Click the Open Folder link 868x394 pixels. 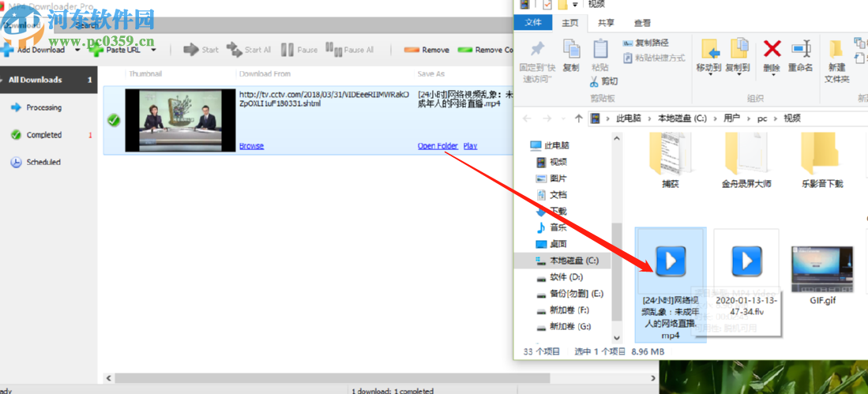tap(438, 146)
